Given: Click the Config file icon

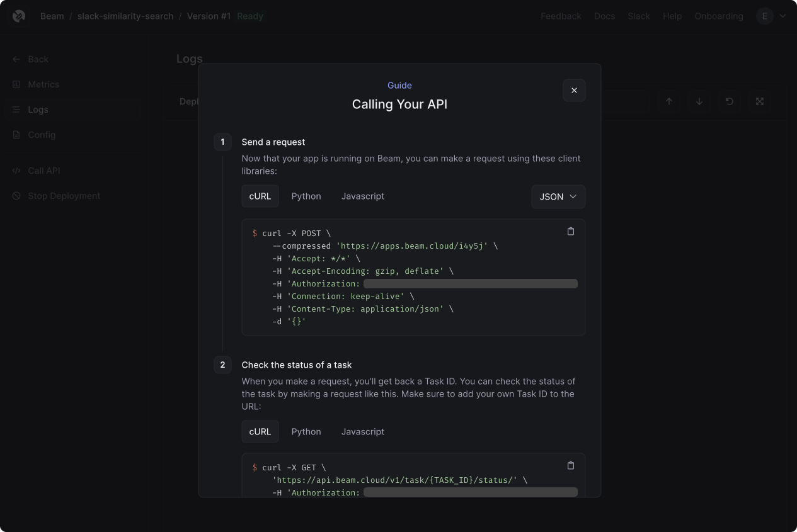Looking at the screenshot, I should click(16, 135).
